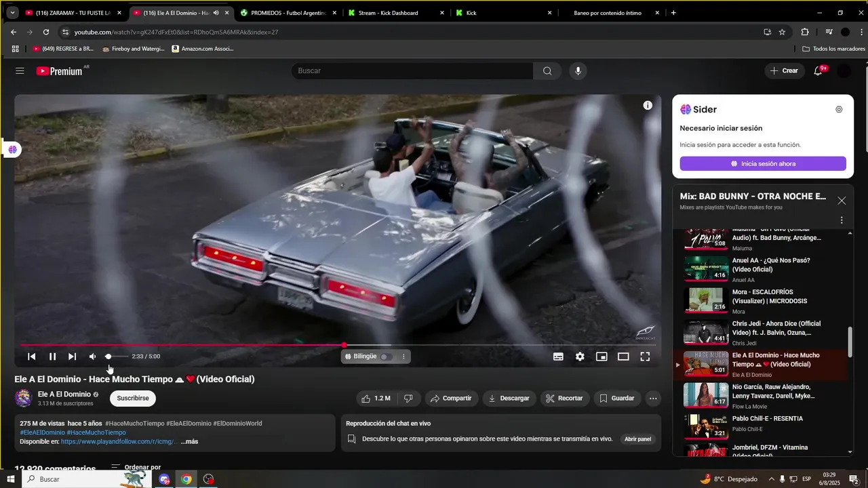Expand description with ...más
The width and height of the screenshot is (868, 488).
tap(189, 442)
